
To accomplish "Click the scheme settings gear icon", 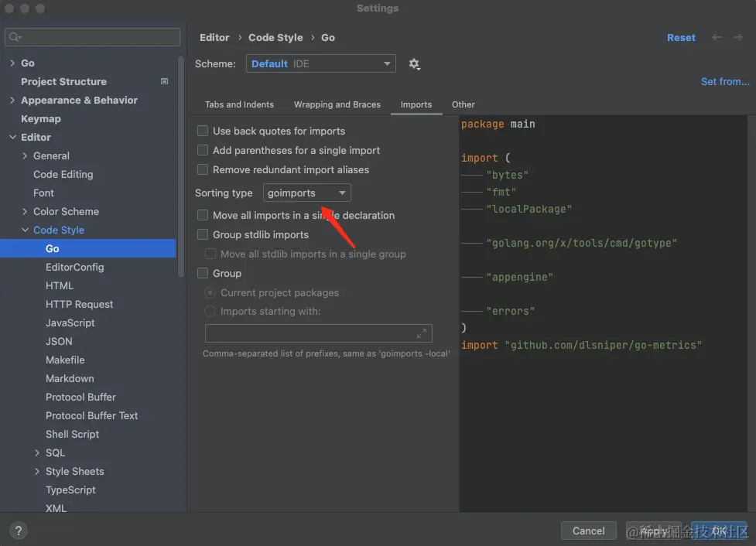I will 415,64.
